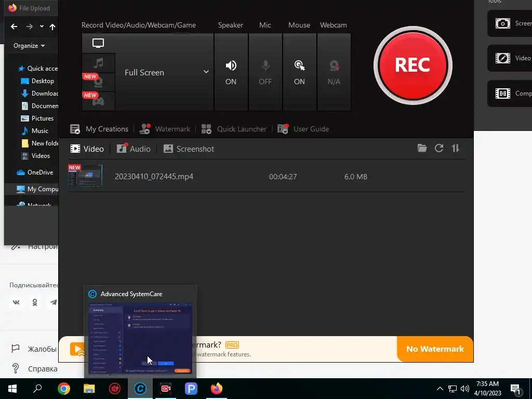Viewport: 532px width, 399px height.
Task: Switch to the Screenshot tab
Action: [x=189, y=149]
